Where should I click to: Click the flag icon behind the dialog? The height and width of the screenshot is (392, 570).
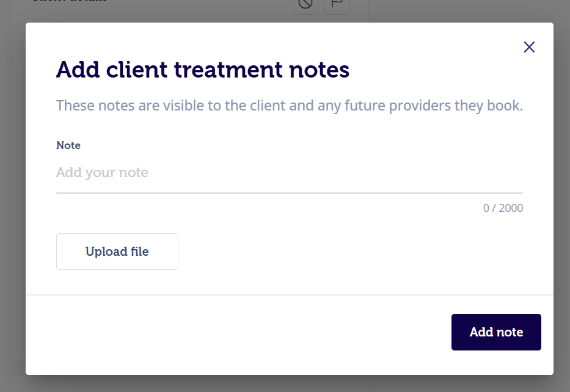pos(337,4)
